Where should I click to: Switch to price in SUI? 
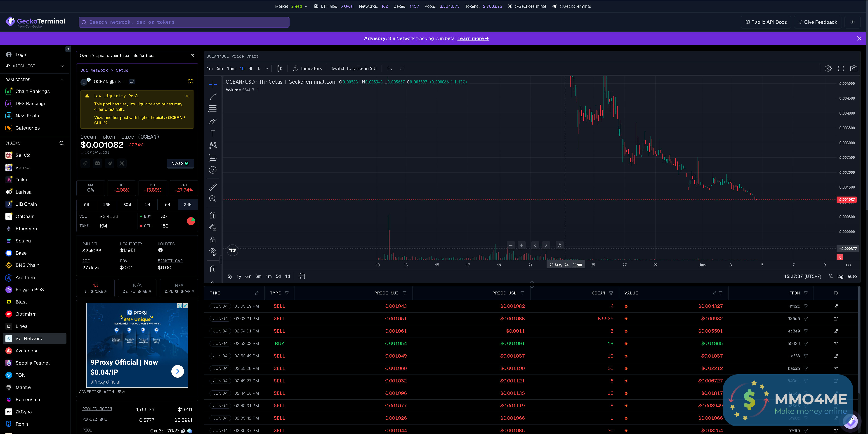[354, 69]
